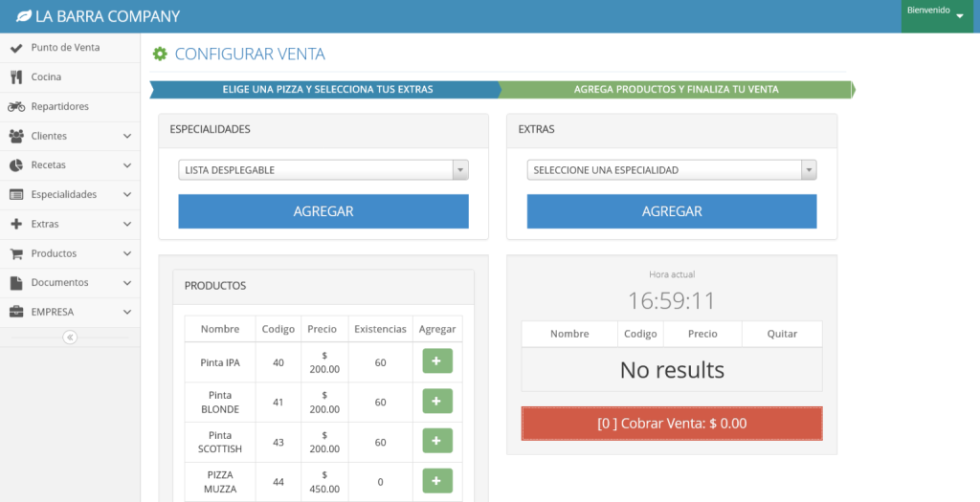
Task: Expand the Documentos sidebar submenu
Action: tap(127, 283)
